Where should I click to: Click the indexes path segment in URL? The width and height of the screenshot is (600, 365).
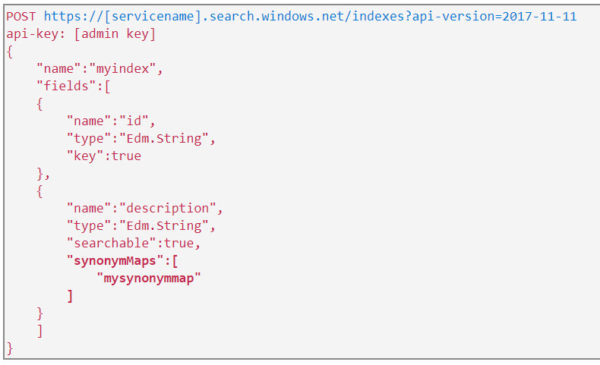[377, 16]
